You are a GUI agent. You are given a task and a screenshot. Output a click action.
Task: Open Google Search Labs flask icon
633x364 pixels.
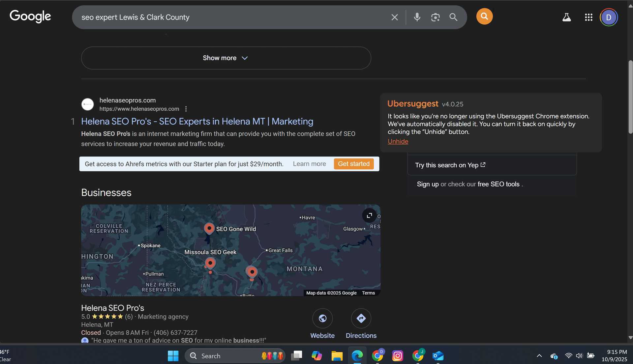pos(566,17)
